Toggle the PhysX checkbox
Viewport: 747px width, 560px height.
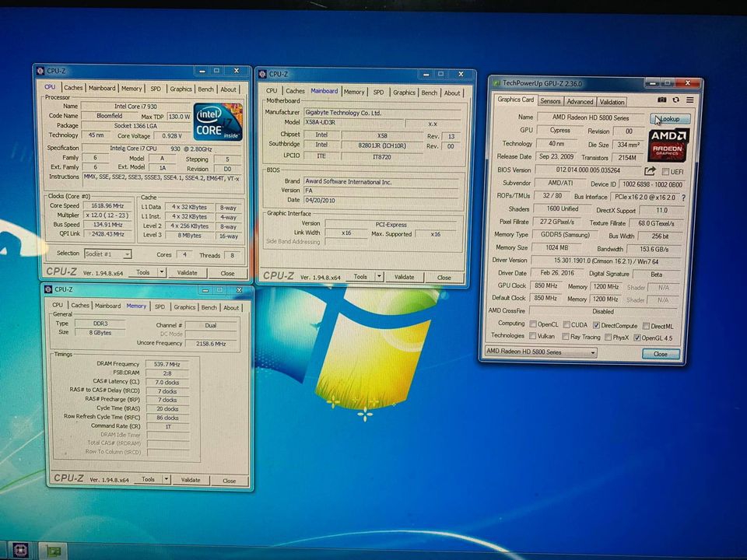pos(608,337)
